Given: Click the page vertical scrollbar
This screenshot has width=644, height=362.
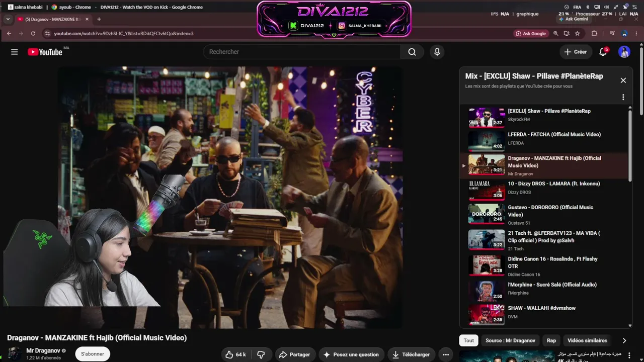Looking at the screenshot, I should coord(641,80).
